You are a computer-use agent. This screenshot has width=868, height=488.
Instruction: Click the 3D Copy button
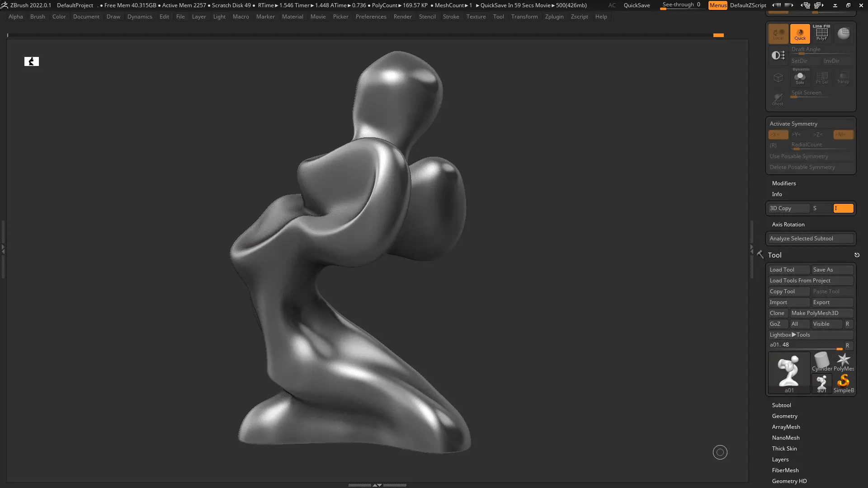(x=789, y=208)
